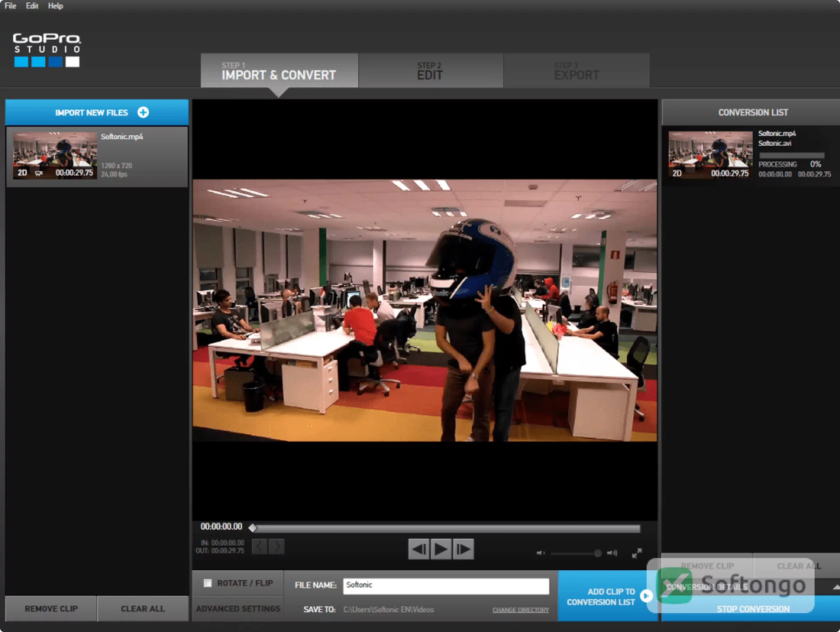The height and width of the screenshot is (632, 840).
Task: Step forward one frame in playback controls
Action: click(x=463, y=549)
